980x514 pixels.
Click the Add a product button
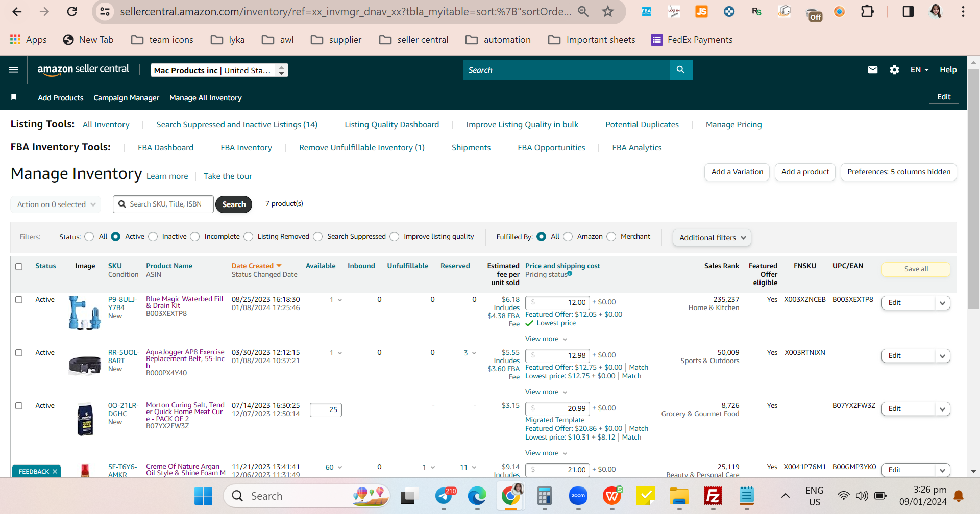(805, 172)
